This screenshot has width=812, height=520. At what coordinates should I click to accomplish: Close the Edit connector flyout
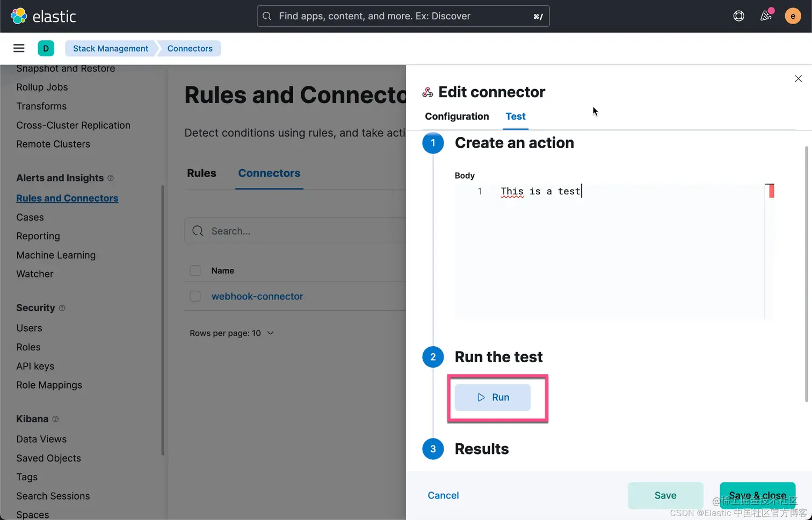point(798,79)
